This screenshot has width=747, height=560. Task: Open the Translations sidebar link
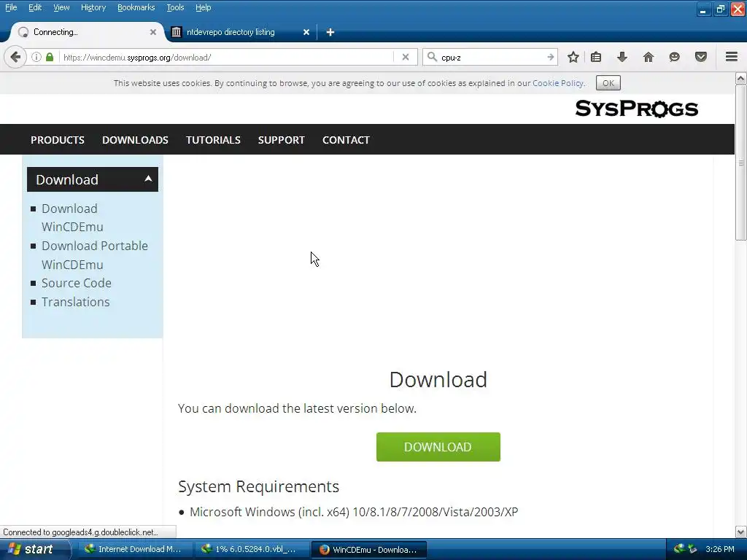pos(75,302)
